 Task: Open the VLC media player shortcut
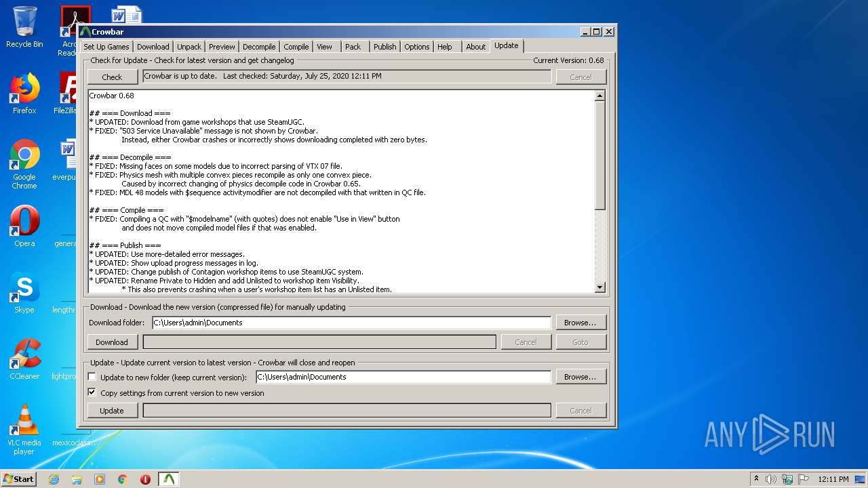click(24, 430)
